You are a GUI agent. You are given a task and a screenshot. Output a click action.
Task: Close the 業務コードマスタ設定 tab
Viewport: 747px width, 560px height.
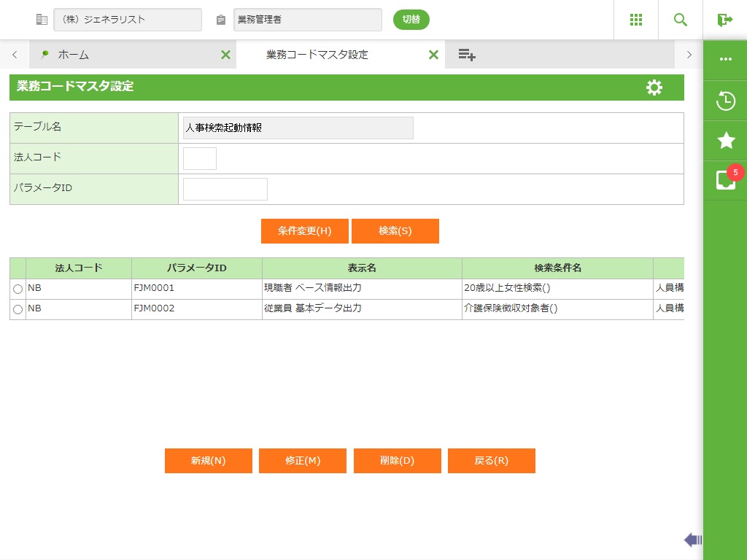(x=433, y=55)
